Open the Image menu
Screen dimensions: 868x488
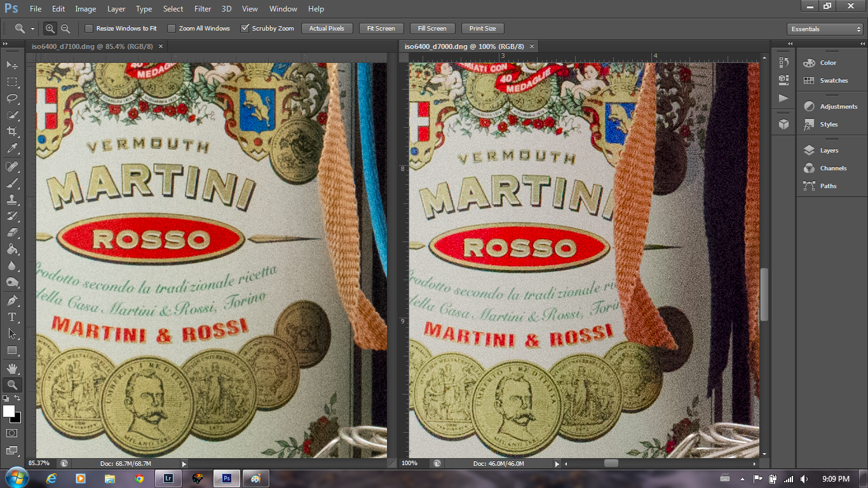(x=86, y=9)
